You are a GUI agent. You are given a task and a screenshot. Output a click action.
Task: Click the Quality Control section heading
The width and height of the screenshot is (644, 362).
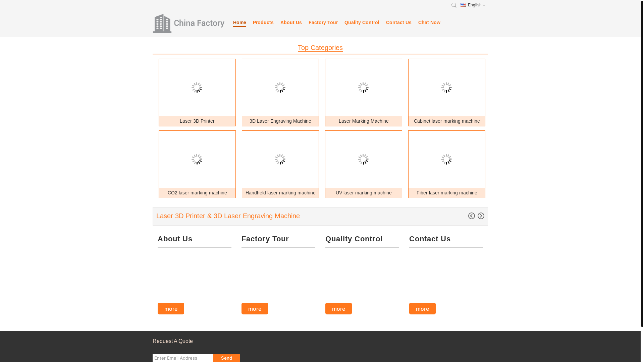coord(354,239)
